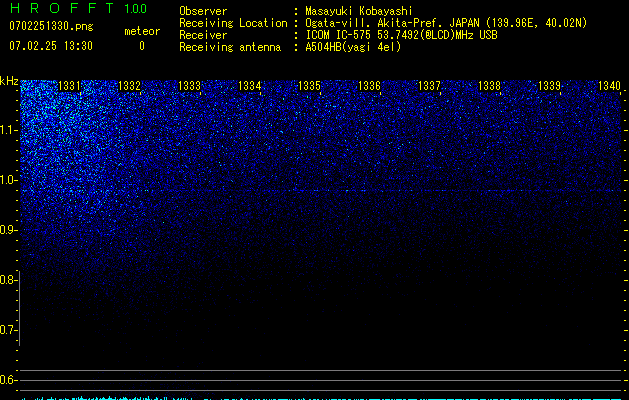Select the ICOM IC-575 receiver details

pyautogui.click(x=401, y=35)
